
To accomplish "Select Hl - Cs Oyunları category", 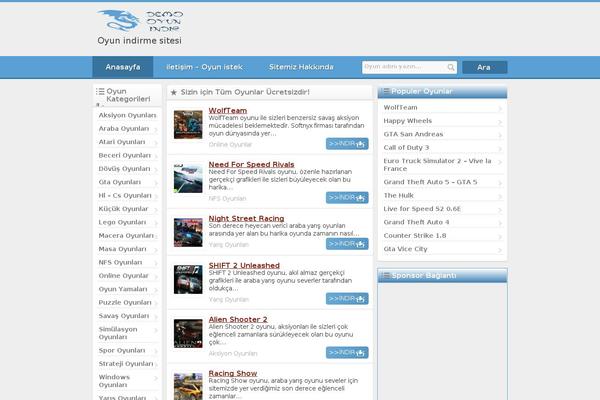I will (127, 196).
